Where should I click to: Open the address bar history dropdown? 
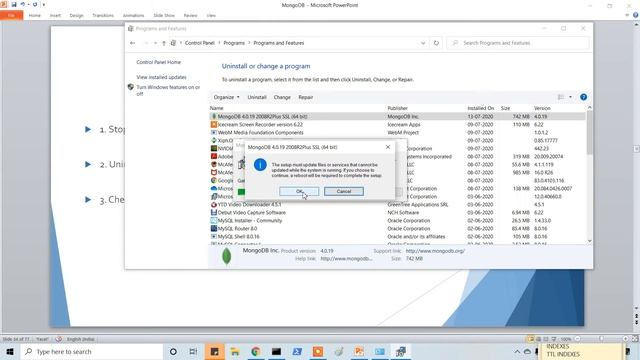423,43
